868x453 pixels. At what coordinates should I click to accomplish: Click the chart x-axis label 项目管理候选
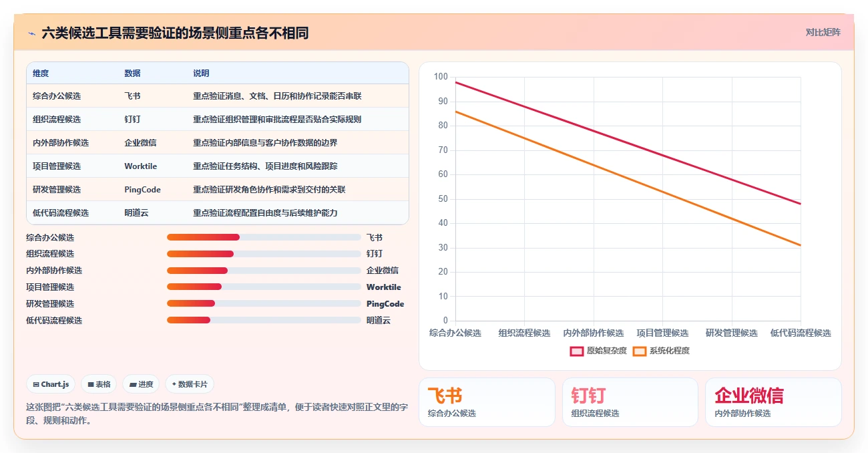(662, 333)
